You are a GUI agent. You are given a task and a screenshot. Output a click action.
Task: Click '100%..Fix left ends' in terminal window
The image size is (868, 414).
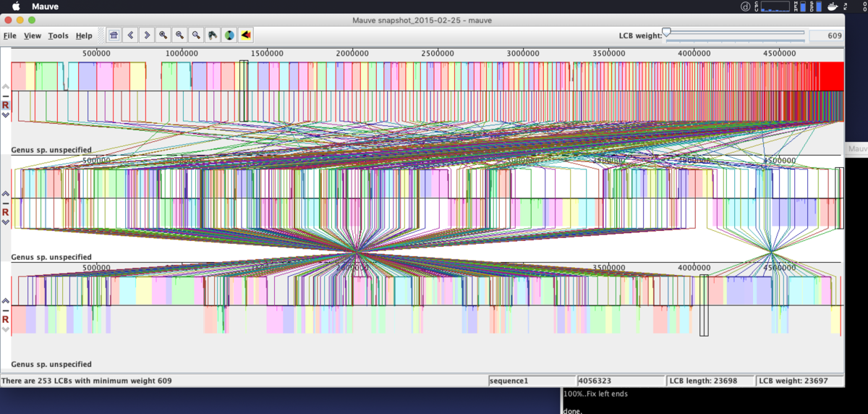595,394
